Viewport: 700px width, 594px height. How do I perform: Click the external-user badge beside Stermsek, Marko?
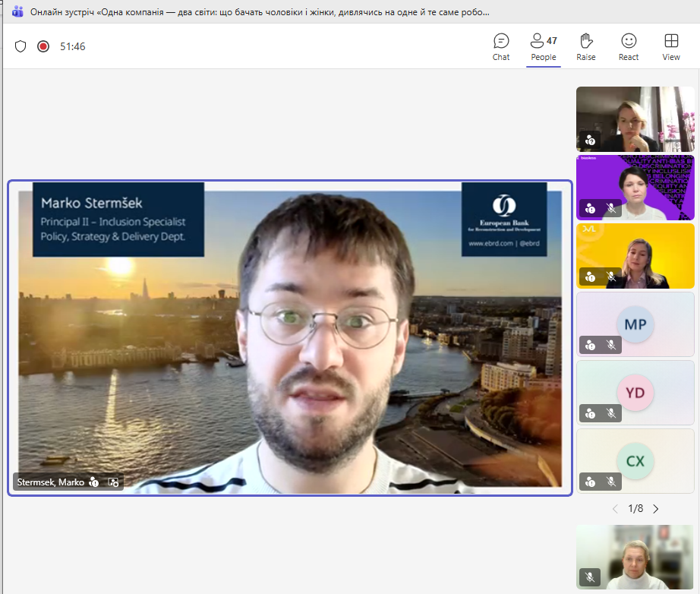[94, 482]
